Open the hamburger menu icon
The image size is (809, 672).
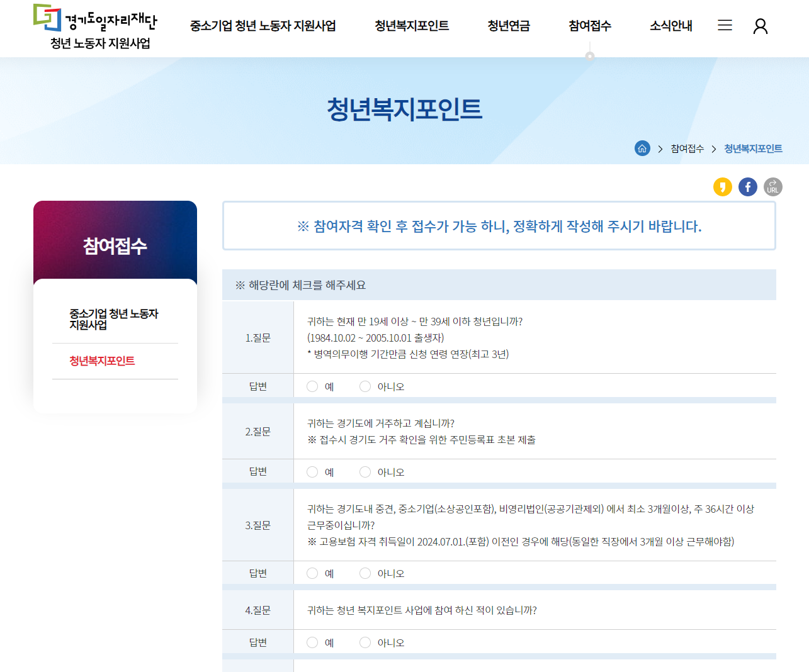coord(725,25)
